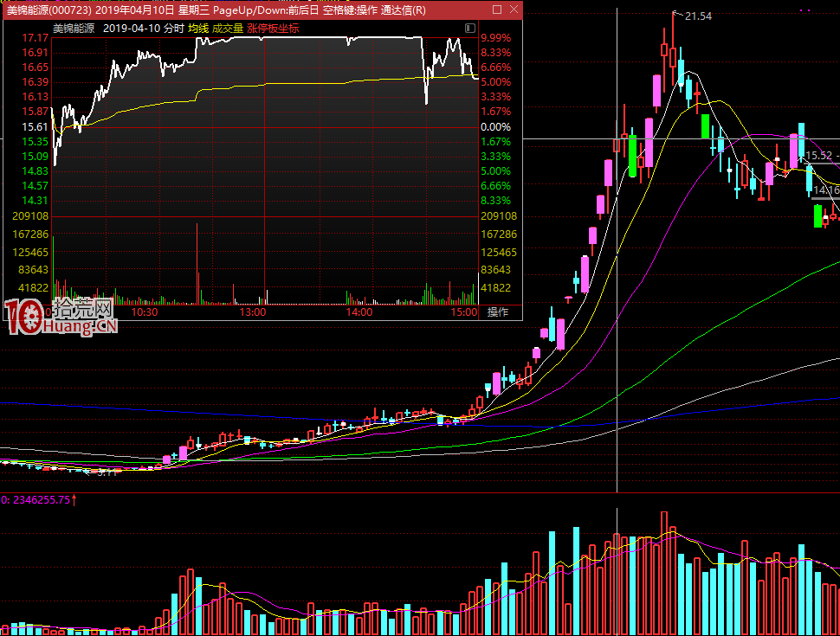840x636 pixels.
Task: Click the 2019-04-10 分时 date label
Action: pyautogui.click(x=143, y=29)
